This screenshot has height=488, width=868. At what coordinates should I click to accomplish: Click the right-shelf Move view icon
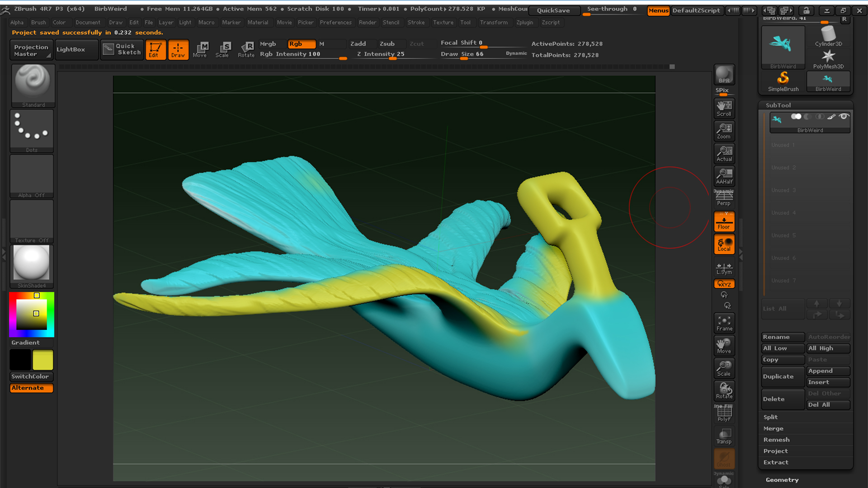[724, 346]
